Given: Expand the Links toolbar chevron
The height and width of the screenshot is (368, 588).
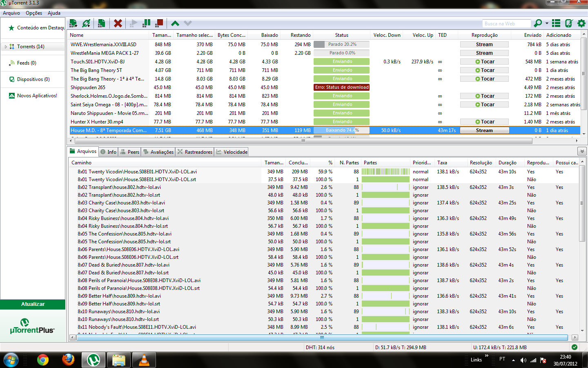Looking at the screenshot, I should 486,356.
